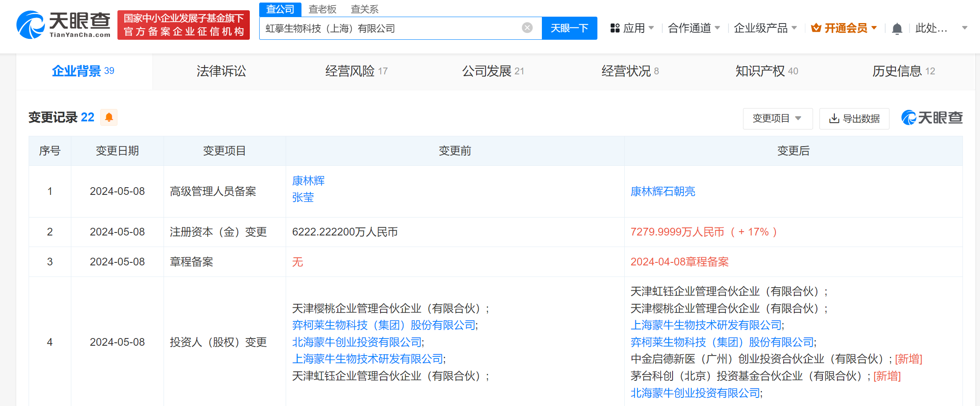Click the company name search input field

pos(389,28)
